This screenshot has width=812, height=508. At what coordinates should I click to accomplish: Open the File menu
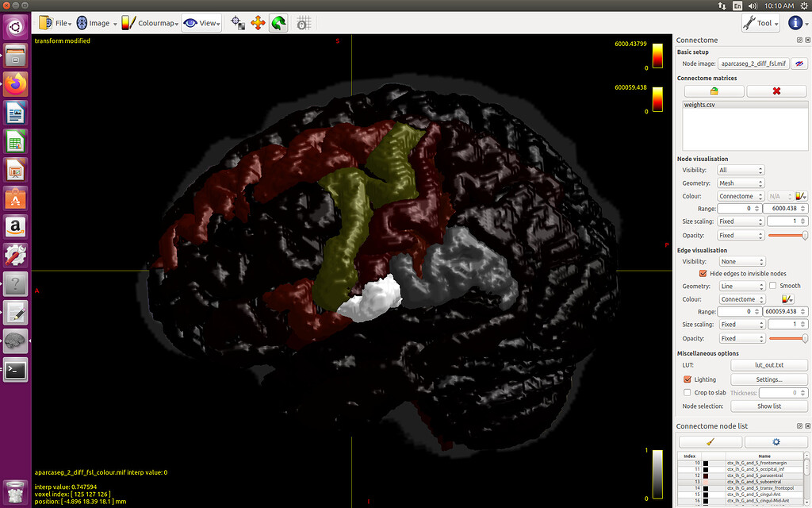[56, 24]
